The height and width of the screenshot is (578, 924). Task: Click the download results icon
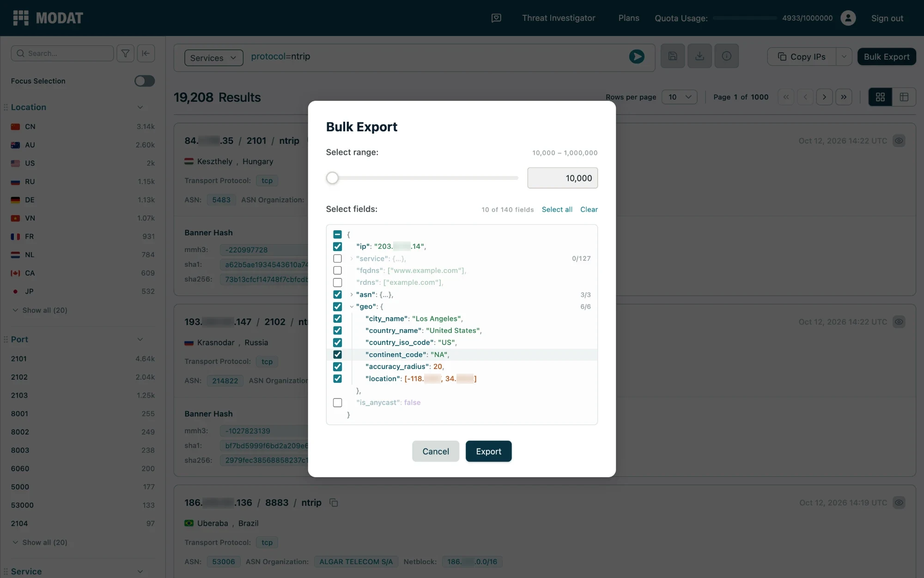click(699, 56)
